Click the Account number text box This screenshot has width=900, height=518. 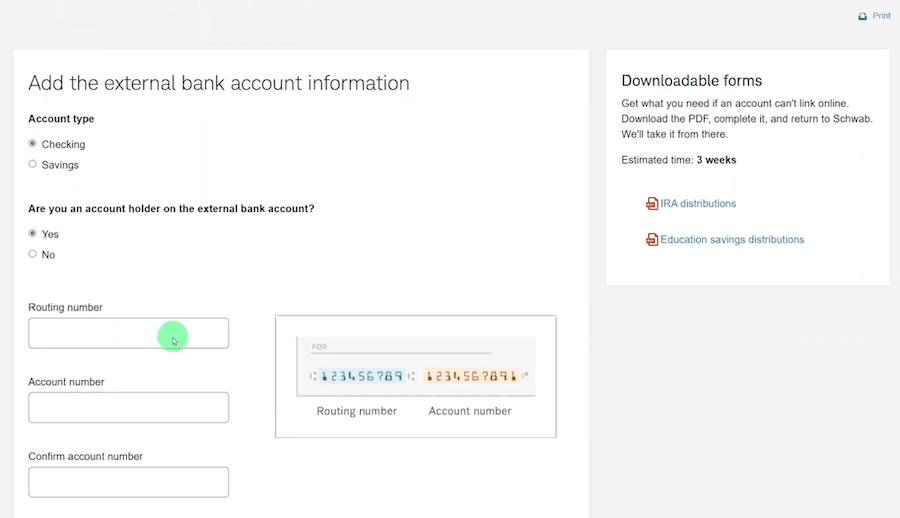tap(128, 407)
